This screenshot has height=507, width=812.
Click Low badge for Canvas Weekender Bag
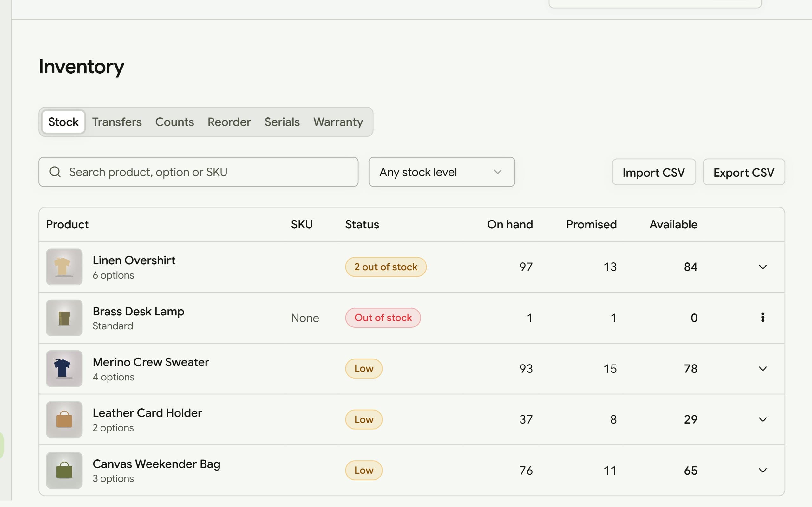click(364, 471)
